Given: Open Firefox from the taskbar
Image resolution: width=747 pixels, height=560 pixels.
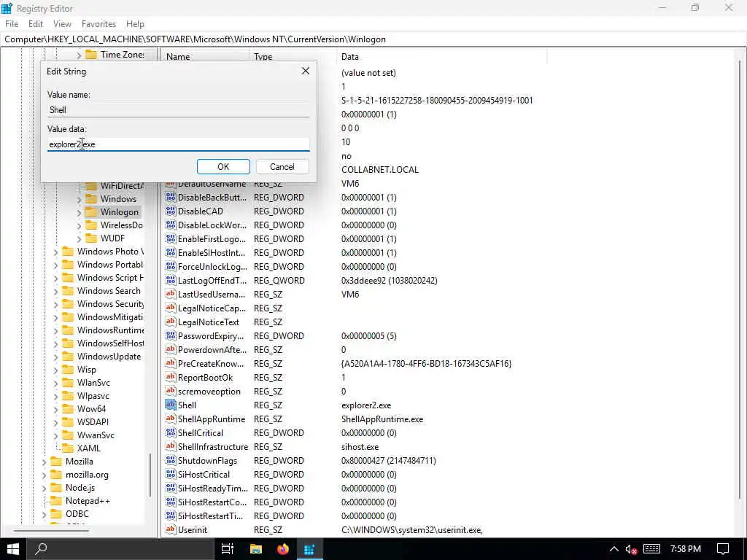Looking at the screenshot, I should 282,549.
